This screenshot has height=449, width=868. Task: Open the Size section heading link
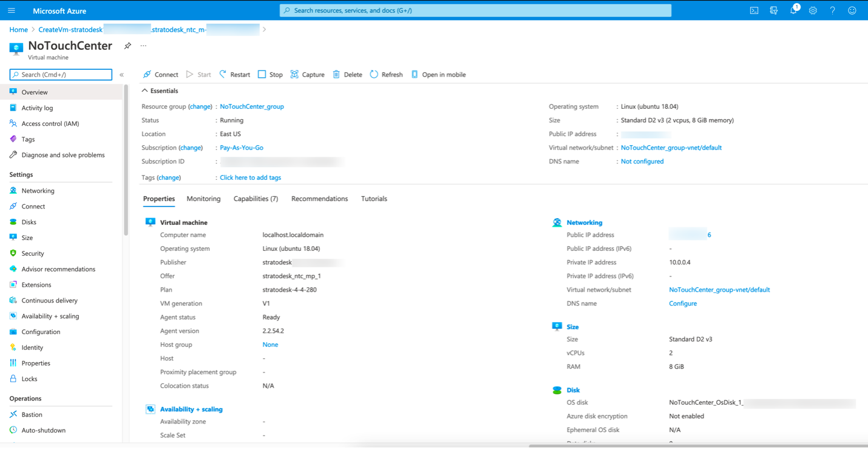click(x=572, y=327)
